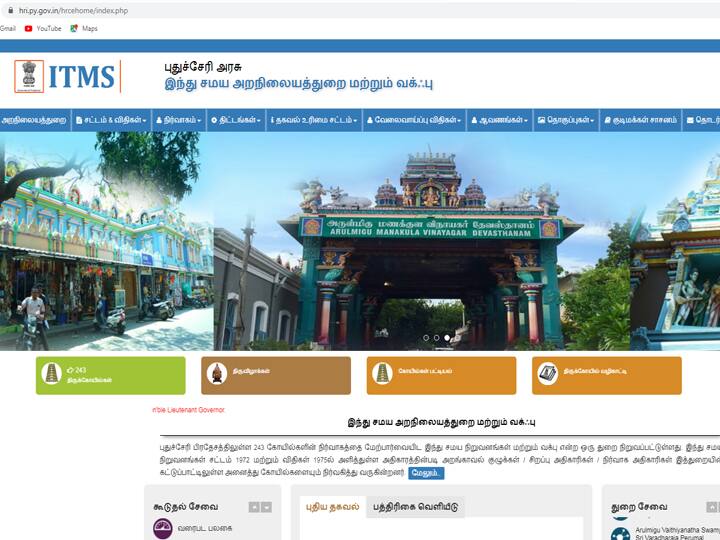Click the மேலும் read more button

tap(426, 472)
